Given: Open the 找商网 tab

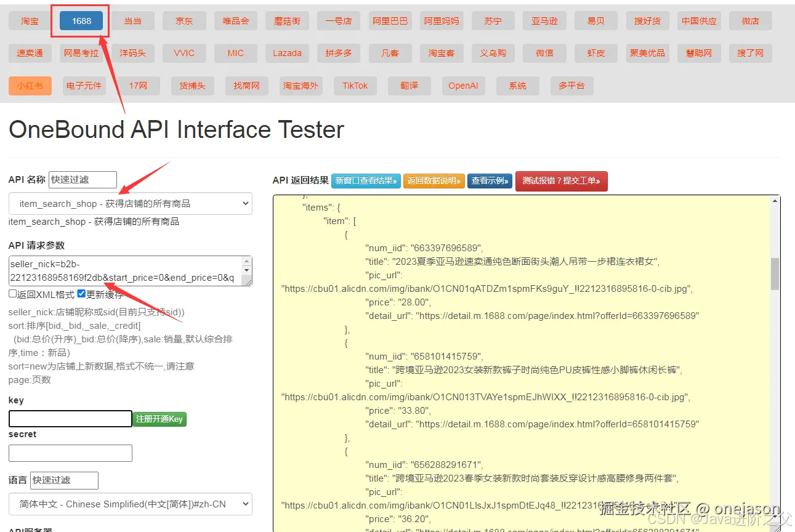Looking at the screenshot, I should pyautogui.click(x=246, y=86).
